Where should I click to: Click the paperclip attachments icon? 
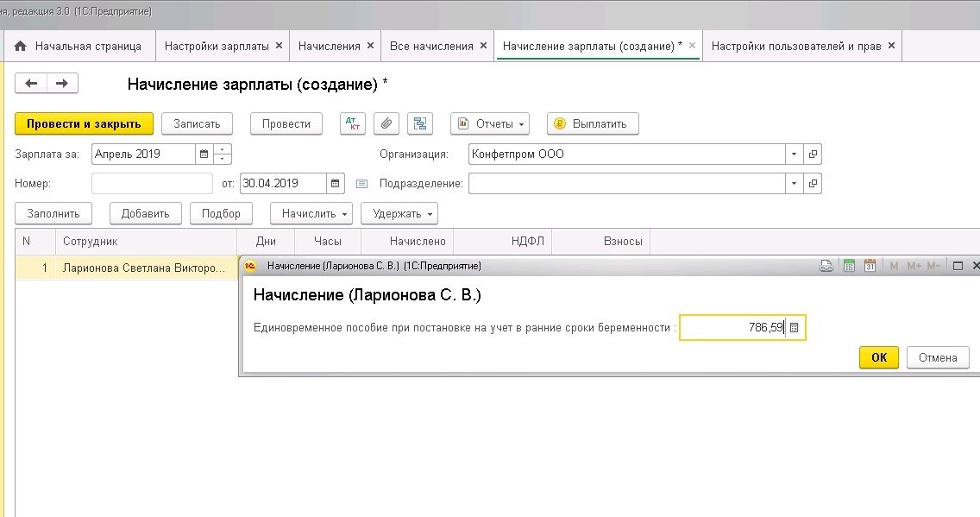[386, 123]
